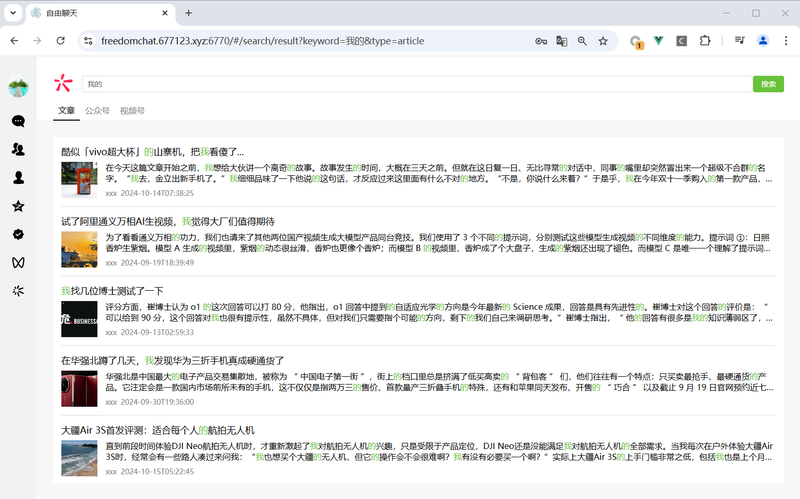This screenshot has height=499, width=800.
Task: Reload the current page
Action: [x=61, y=41]
